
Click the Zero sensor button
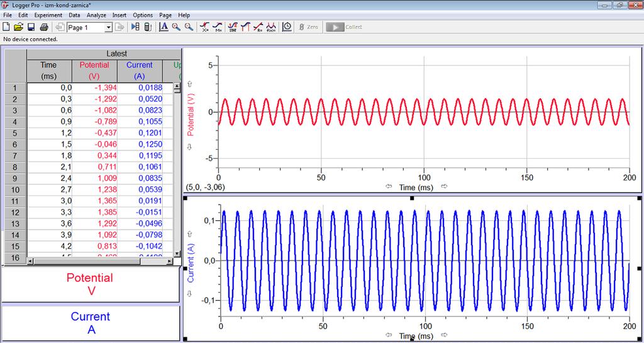point(308,27)
